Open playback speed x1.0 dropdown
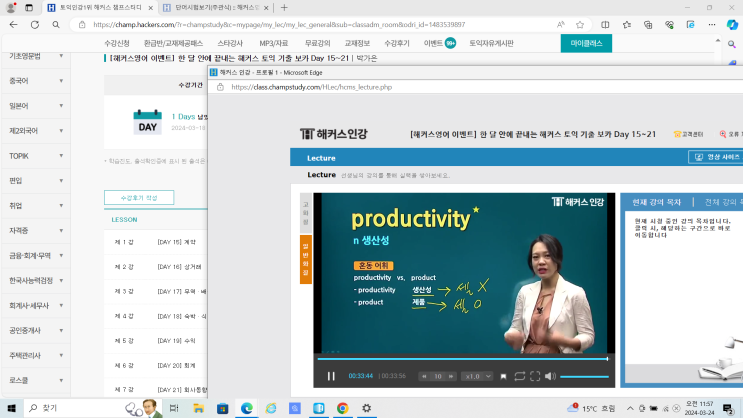 coord(478,376)
